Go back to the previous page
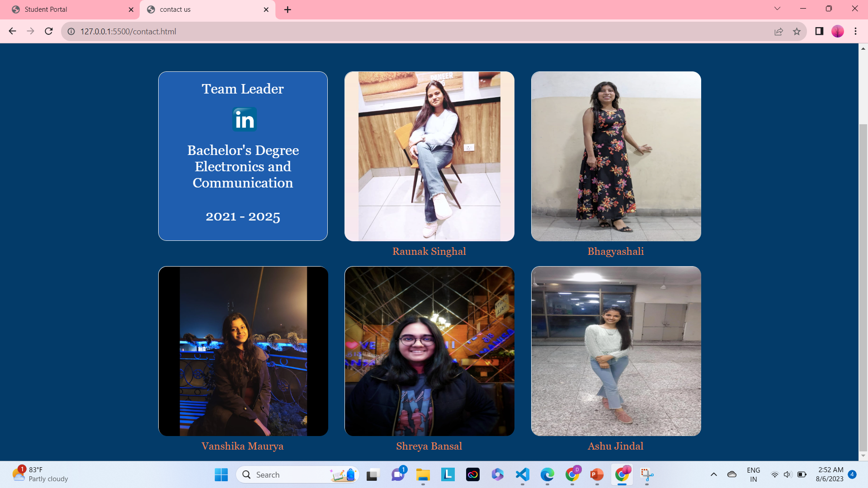The width and height of the screenshot is (868, 488). click(12, 31)
